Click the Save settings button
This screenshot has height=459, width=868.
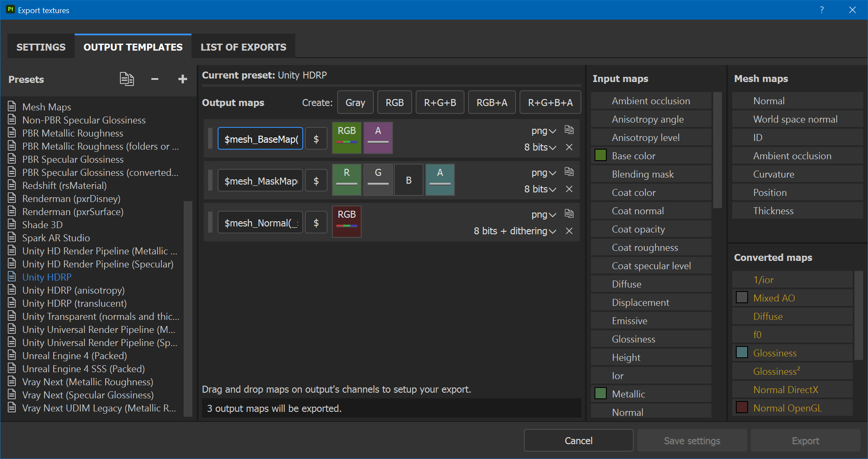click(x=692, y=440)
